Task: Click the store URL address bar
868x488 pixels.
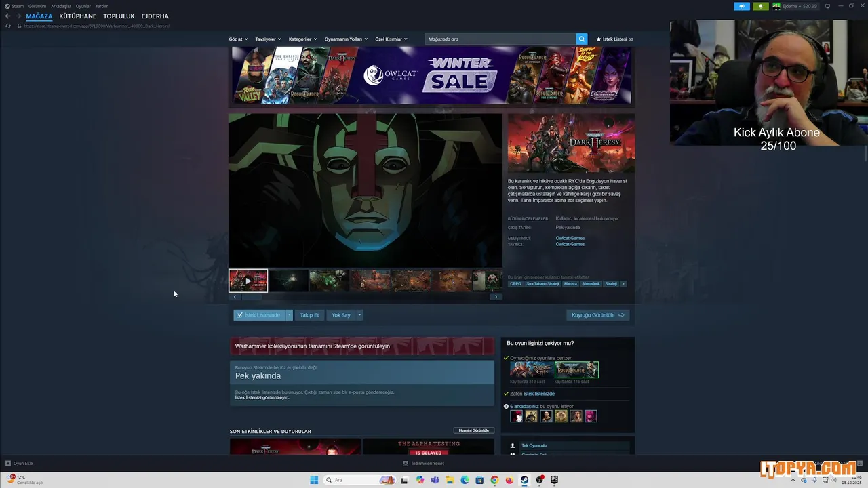Action: (x=96, y=26)
